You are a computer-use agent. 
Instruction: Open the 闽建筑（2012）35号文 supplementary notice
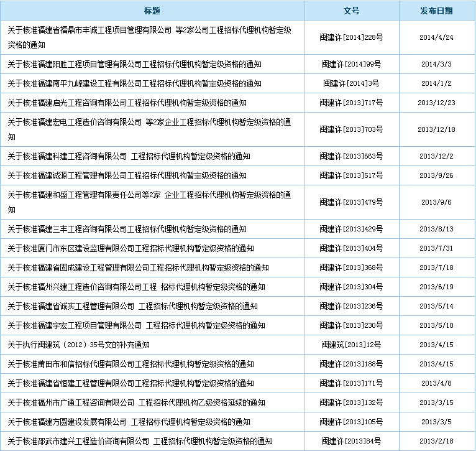click(x=78, y=345)
